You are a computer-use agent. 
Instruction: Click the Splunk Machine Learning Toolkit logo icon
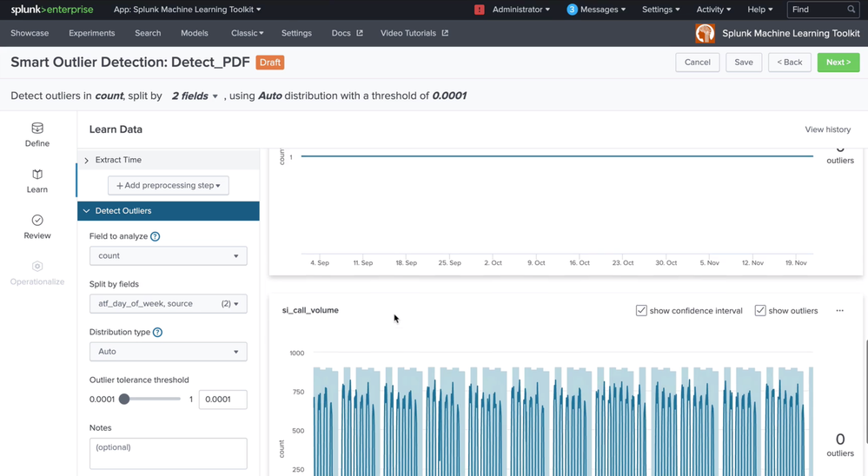pyautogui.click(x=705, y=33)
